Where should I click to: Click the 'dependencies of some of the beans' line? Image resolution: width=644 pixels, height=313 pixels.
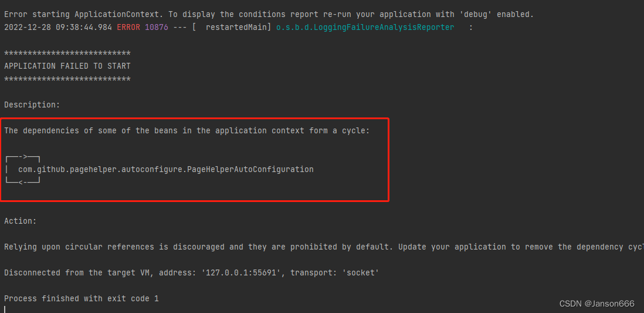(187, 131)
